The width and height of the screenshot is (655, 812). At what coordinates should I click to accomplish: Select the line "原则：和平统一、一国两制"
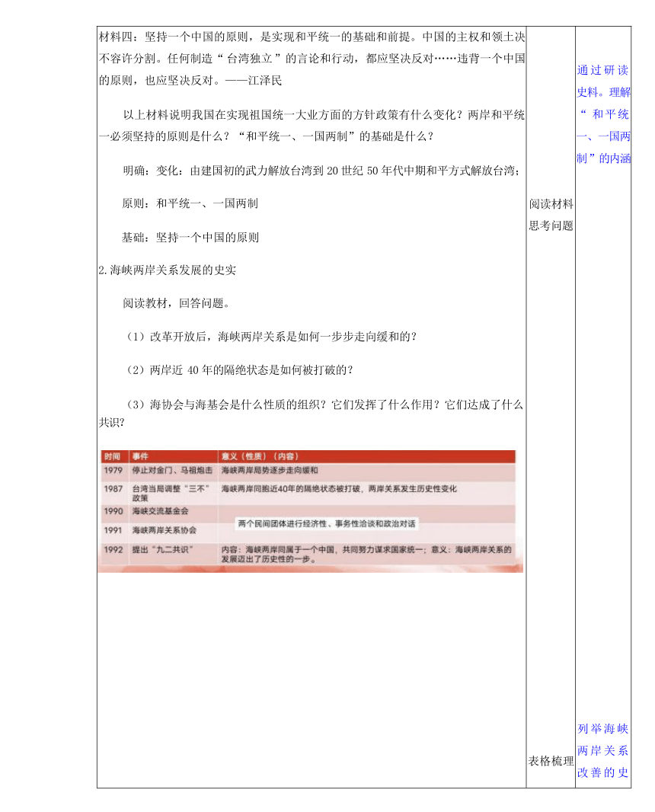(x=190, y=203)
